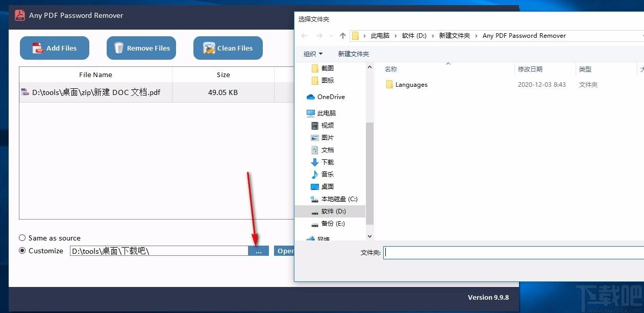Click the 视频 video icon
The image size is (644, 313).
315,125
